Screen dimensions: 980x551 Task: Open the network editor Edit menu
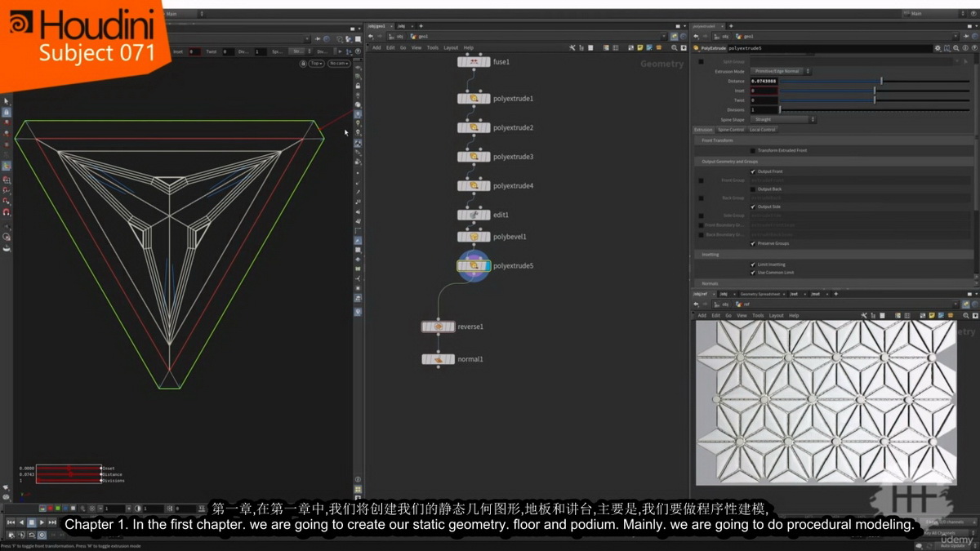pyautogui.click(x=390, y=47)
